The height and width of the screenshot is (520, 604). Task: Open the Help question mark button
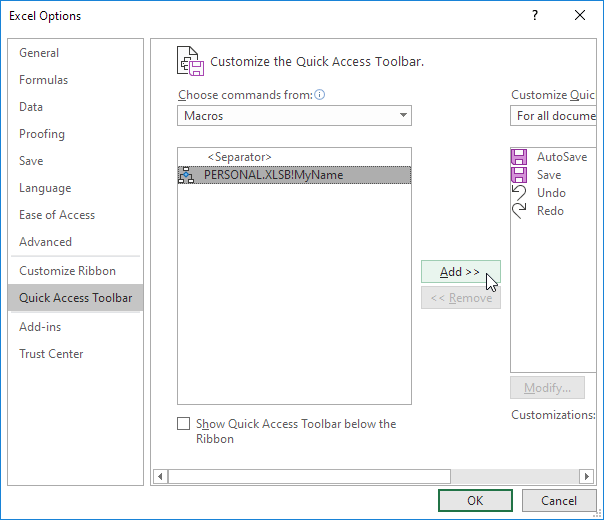[535, 15]
